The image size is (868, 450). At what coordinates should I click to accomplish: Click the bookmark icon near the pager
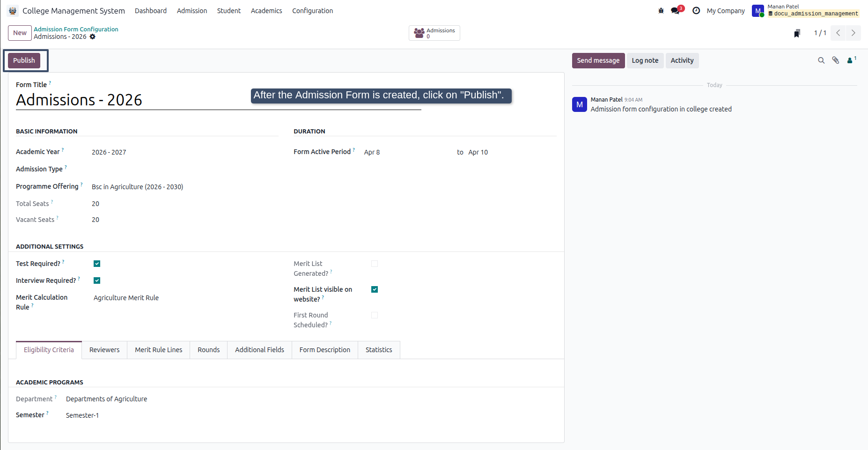pyautogui.click(x=797, y=33)
